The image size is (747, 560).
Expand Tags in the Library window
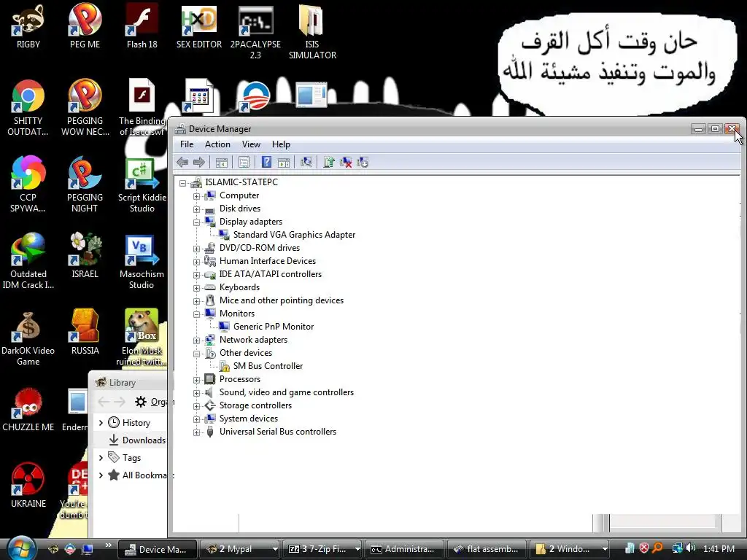101,458
